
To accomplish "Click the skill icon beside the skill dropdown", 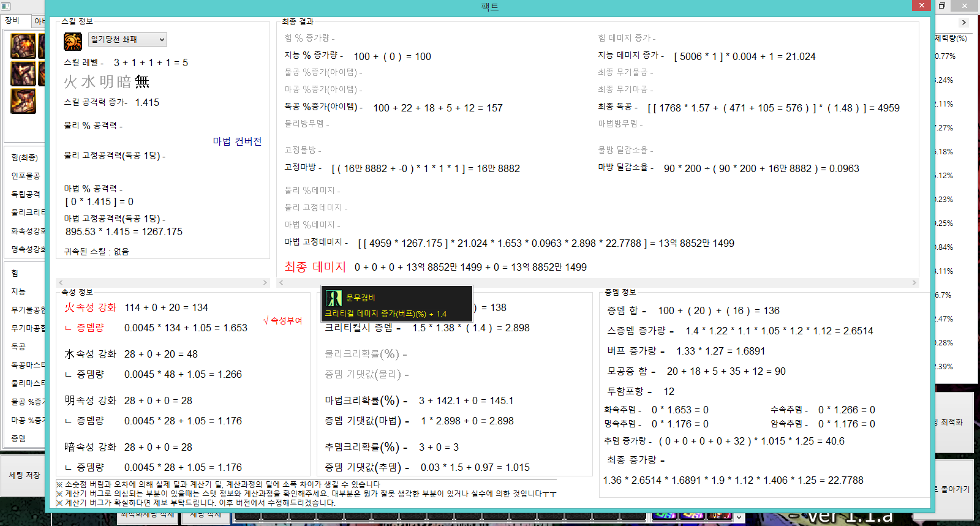I will click(x=73, y=41).
